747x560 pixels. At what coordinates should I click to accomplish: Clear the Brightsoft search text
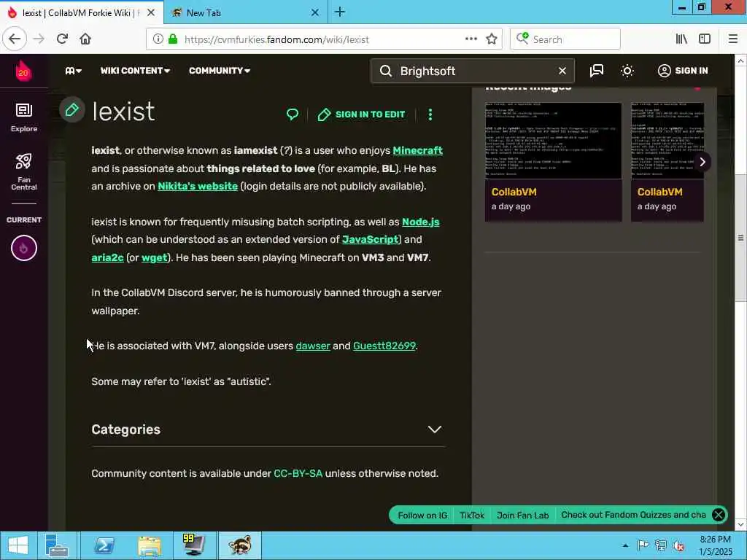click(562, 71)
